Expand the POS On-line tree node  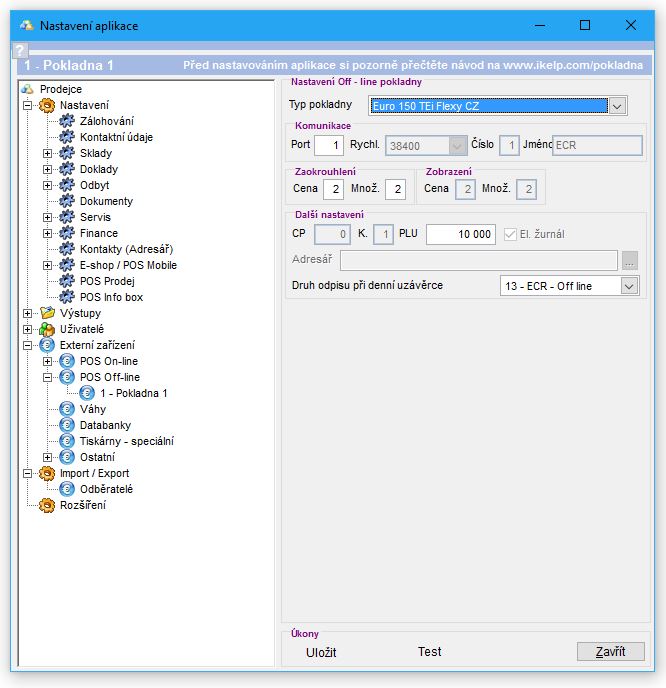[47, 361]
